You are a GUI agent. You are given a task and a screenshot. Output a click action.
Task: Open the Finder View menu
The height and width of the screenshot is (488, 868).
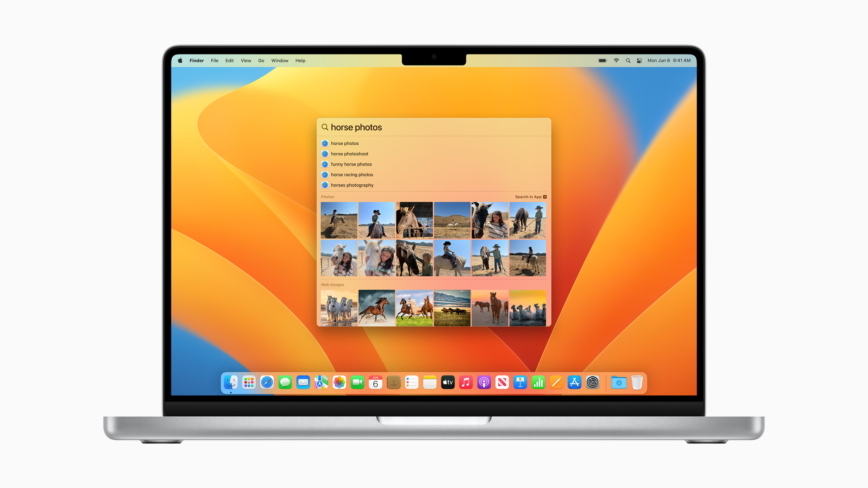coord(246,60)
